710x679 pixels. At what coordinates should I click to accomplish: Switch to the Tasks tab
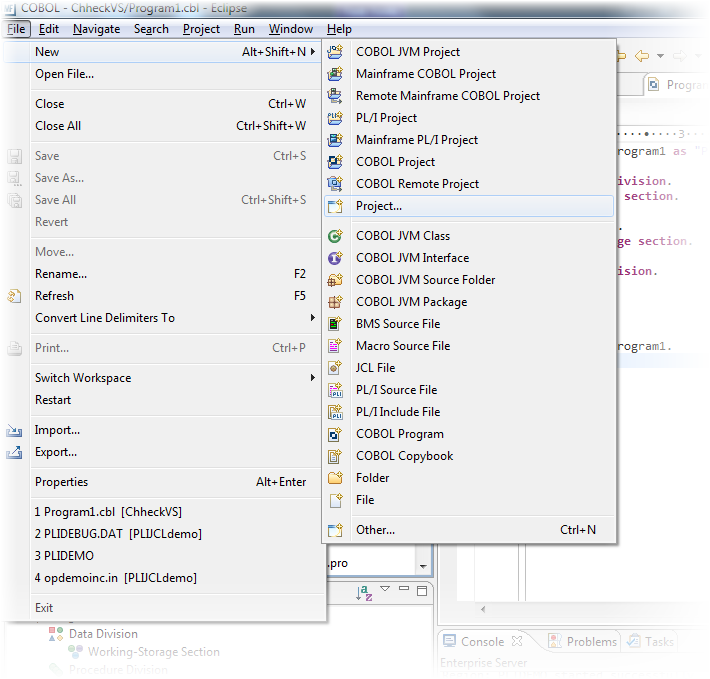pyautogui.click(x=651, y=641)
